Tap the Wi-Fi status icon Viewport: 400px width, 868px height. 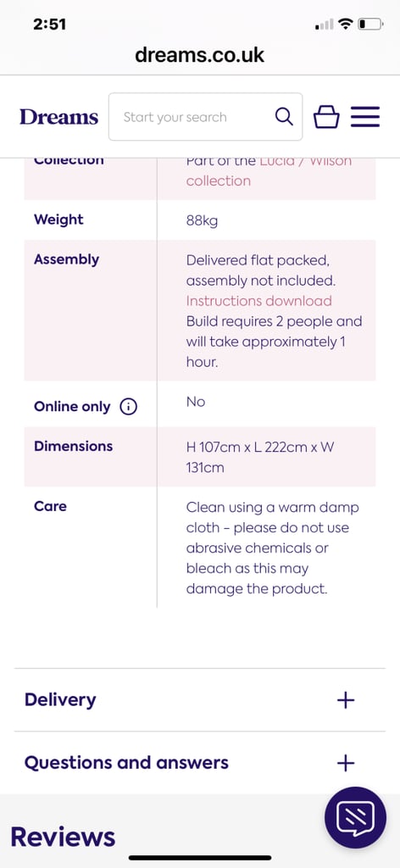[347, 25]
